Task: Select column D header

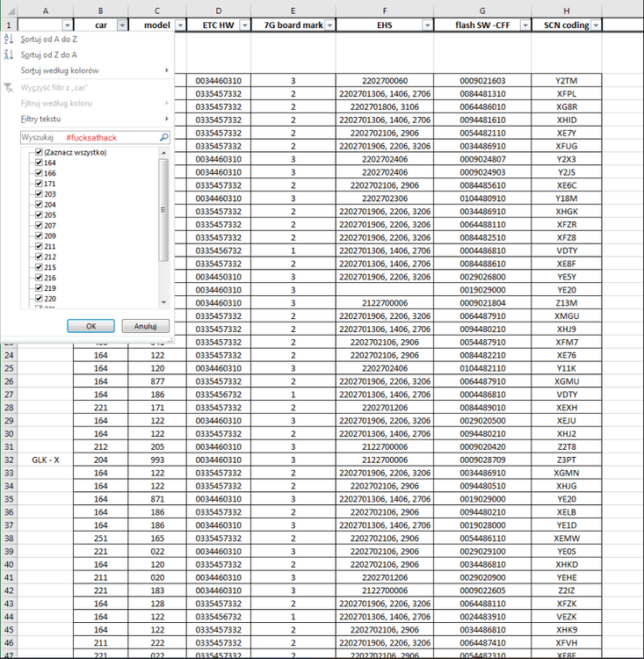Action: [219, 11]
